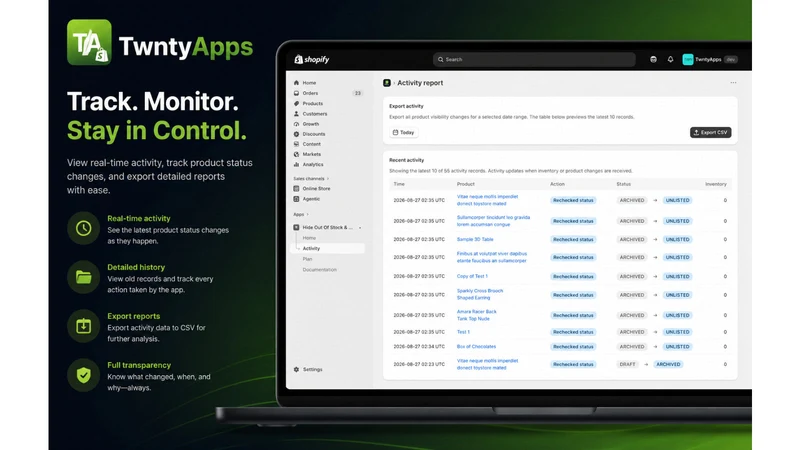800x450 pixels.
Task: Click the Inventory column header
Action: tap(716, 184)
